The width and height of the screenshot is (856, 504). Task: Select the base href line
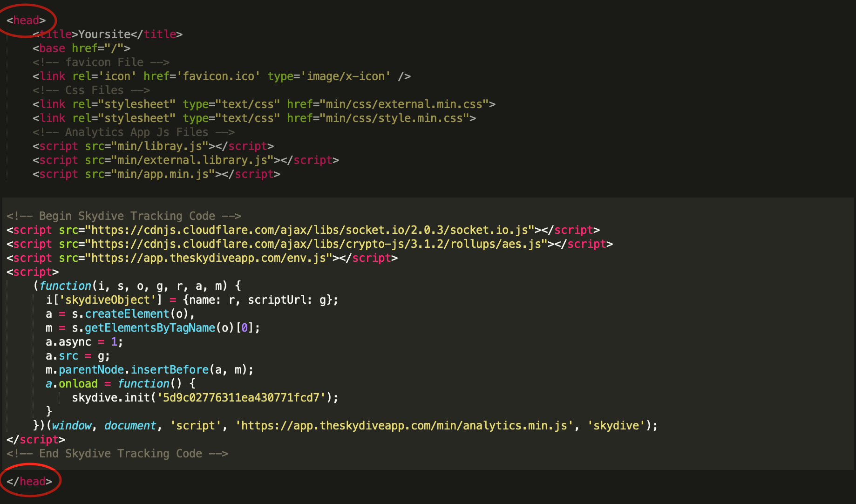click(82, 48)
